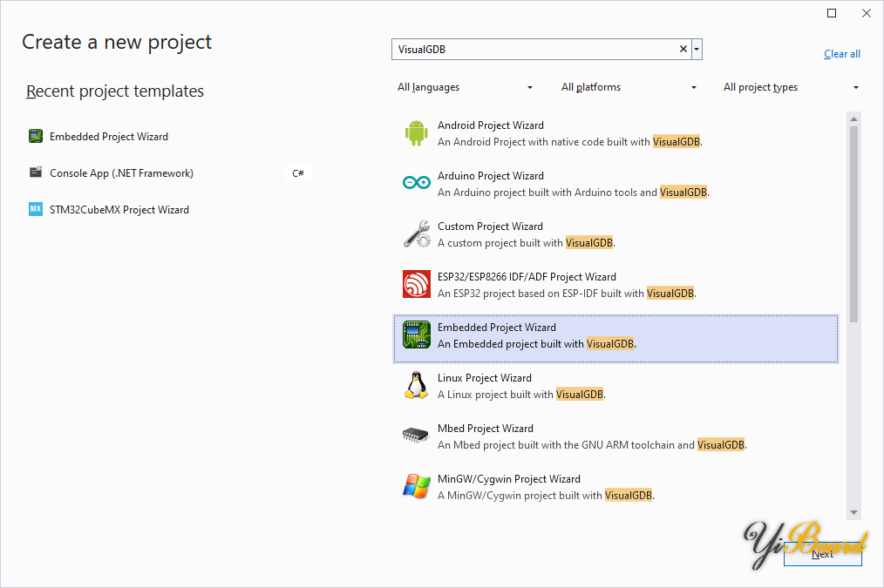Select Console App (.NET Framework) recent template
Screen dimensions: 884x588
121,173
